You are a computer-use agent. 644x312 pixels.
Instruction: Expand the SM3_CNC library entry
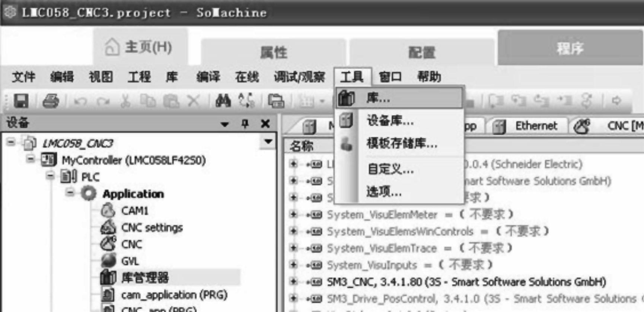point(294,281)
